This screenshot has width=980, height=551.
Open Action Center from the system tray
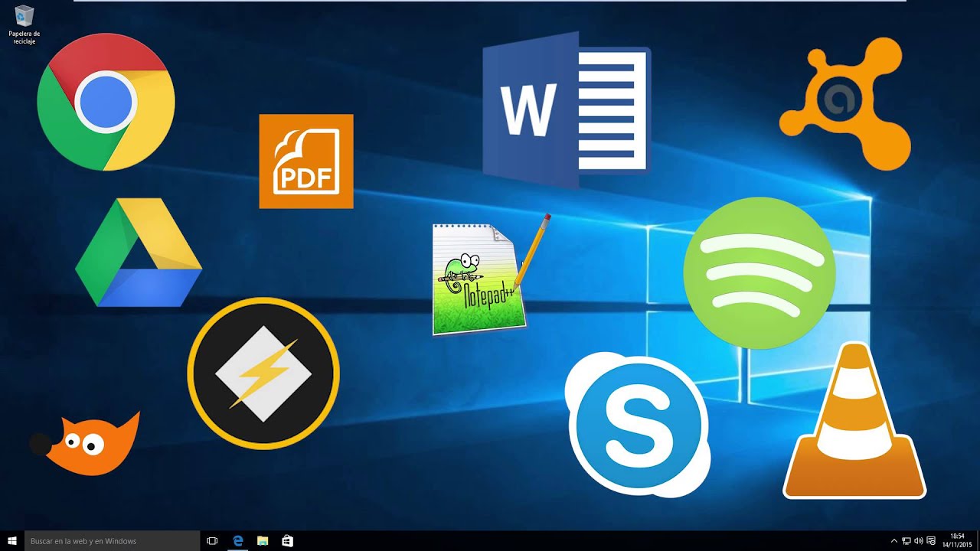[x=929, y=540]
